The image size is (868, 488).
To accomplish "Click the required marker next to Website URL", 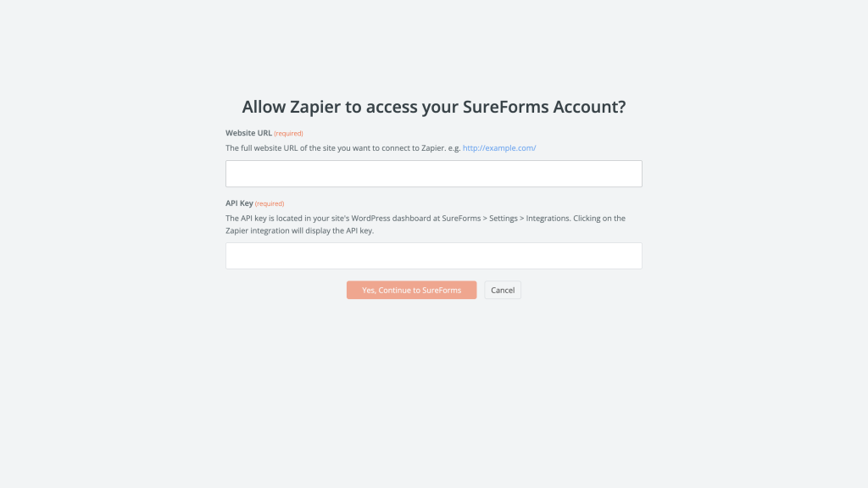I will tap(290, 133).
